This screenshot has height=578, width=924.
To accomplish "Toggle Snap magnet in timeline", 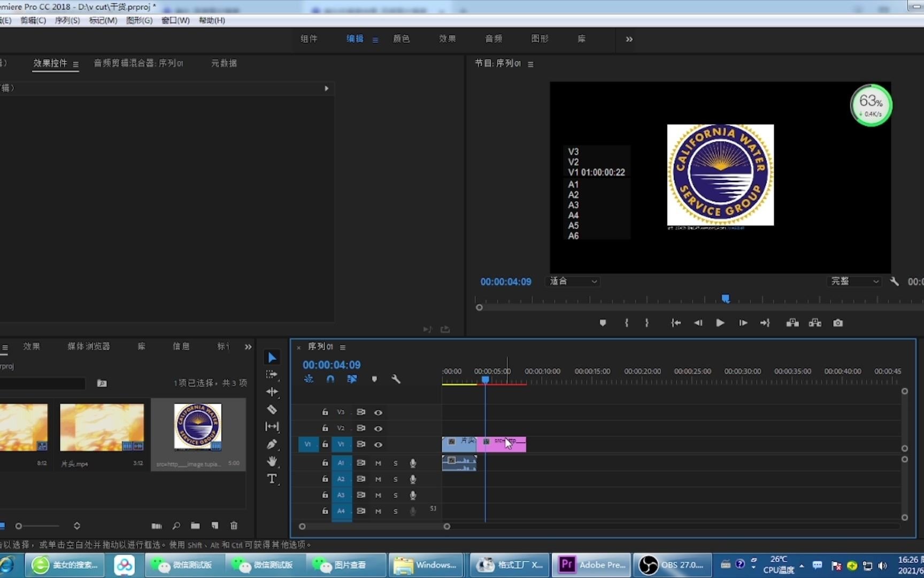I will pos(330,379).
